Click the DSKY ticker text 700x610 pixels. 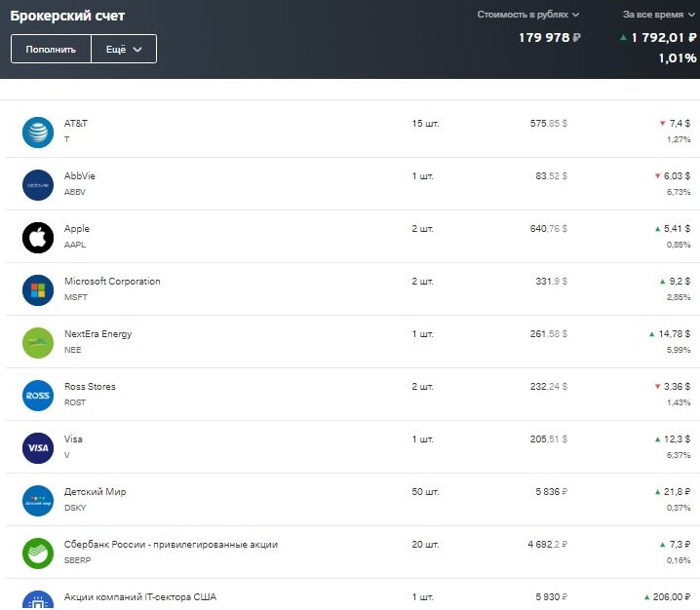tap(75, 509)
